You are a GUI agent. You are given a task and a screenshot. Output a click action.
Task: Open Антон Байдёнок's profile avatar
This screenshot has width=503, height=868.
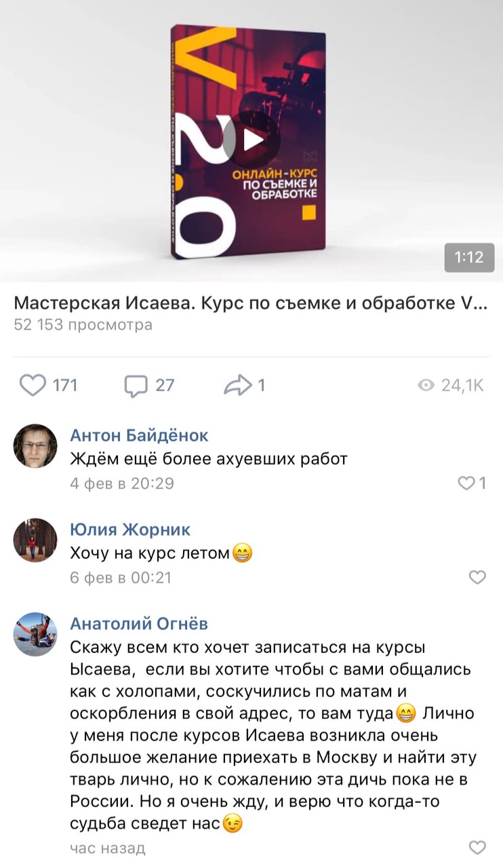(x=35, y=446)
